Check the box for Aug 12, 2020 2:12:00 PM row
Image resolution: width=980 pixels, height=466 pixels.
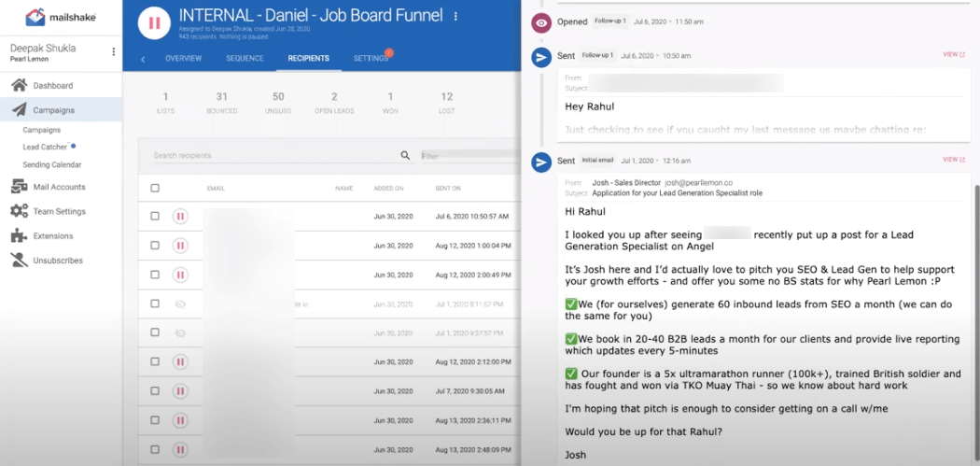coord(155,361)
